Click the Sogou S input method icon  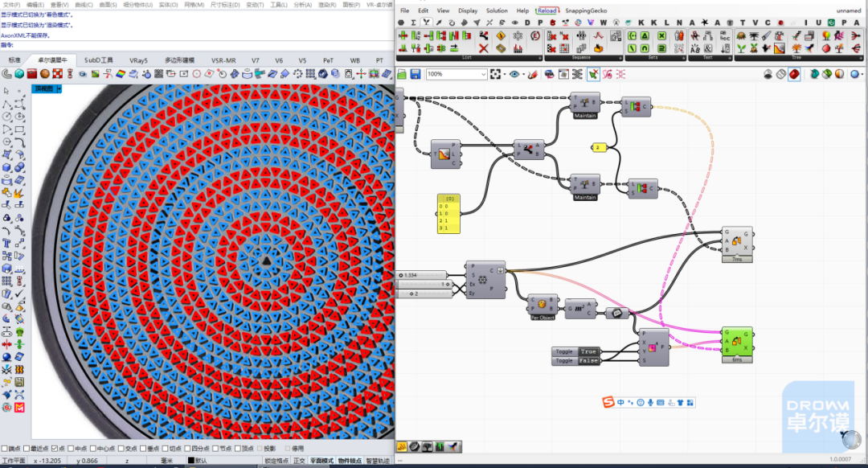[x=608, y=402]
